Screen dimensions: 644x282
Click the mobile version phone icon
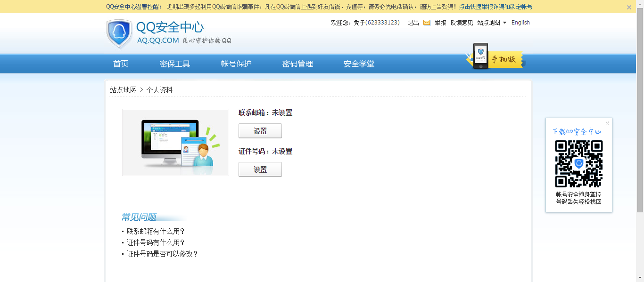480,56
